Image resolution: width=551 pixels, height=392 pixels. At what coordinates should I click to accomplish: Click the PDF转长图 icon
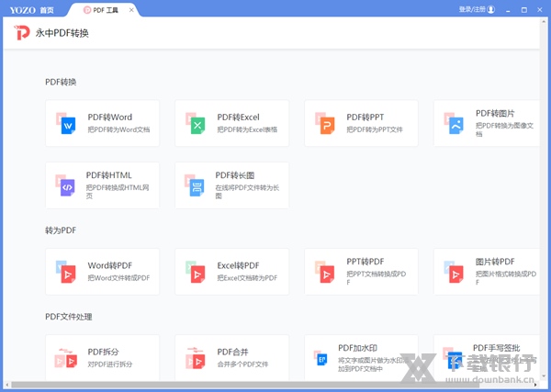[196, 185]
